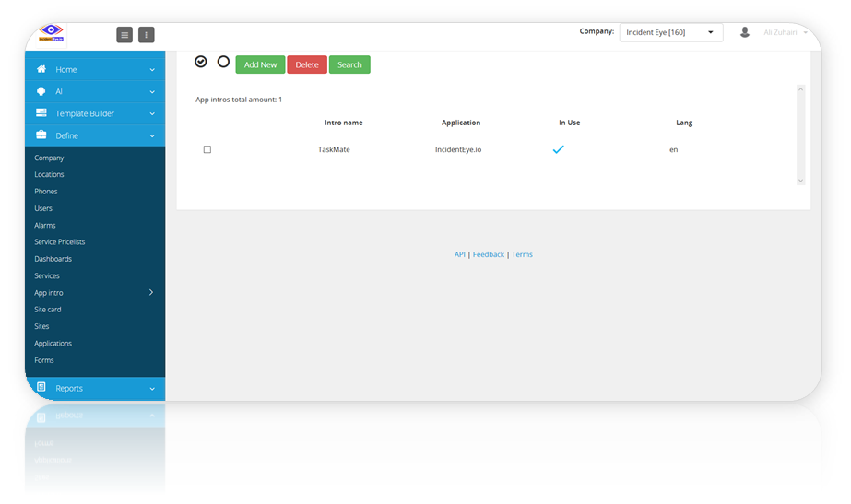Click the empty deselect-all circle

pyautogui.click(x=223, y=62)
